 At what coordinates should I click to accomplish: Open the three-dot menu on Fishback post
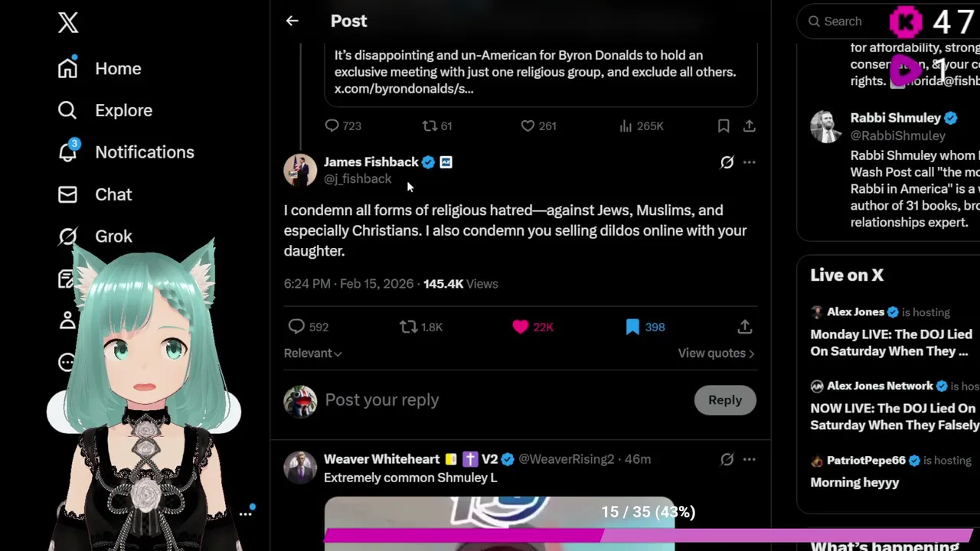[749, 162]
